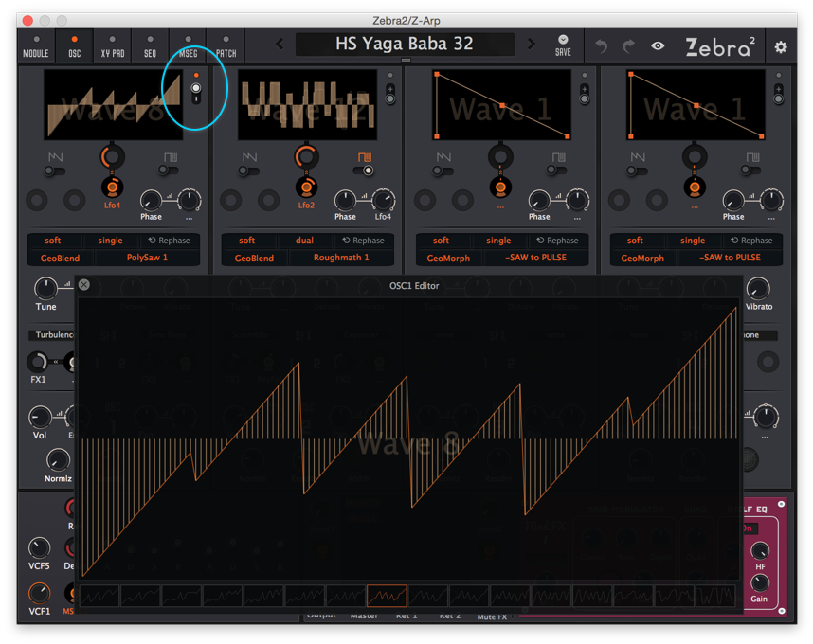Click the orange Lfo4 modulation depth knob

pyautogui.click(x=112, y=187)
